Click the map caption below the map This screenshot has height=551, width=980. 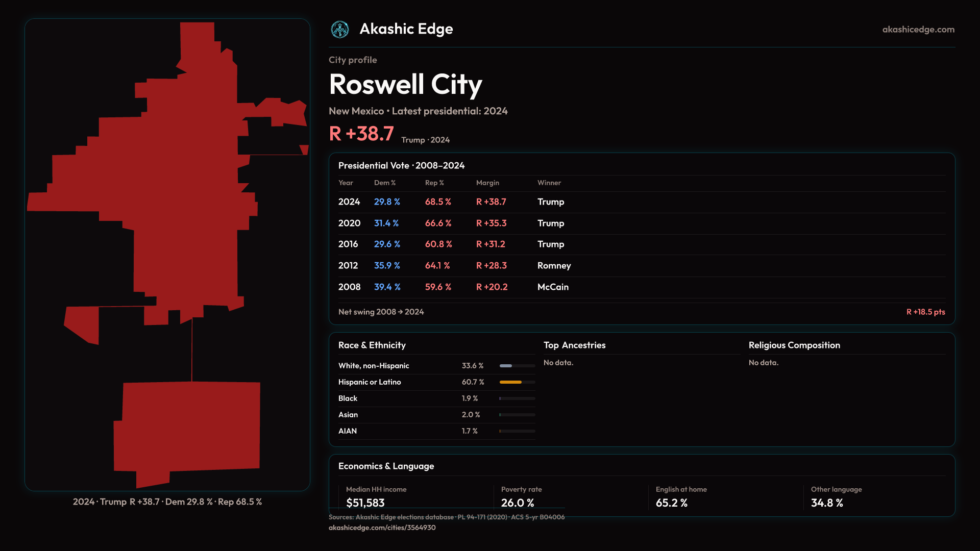pos(167,502)
